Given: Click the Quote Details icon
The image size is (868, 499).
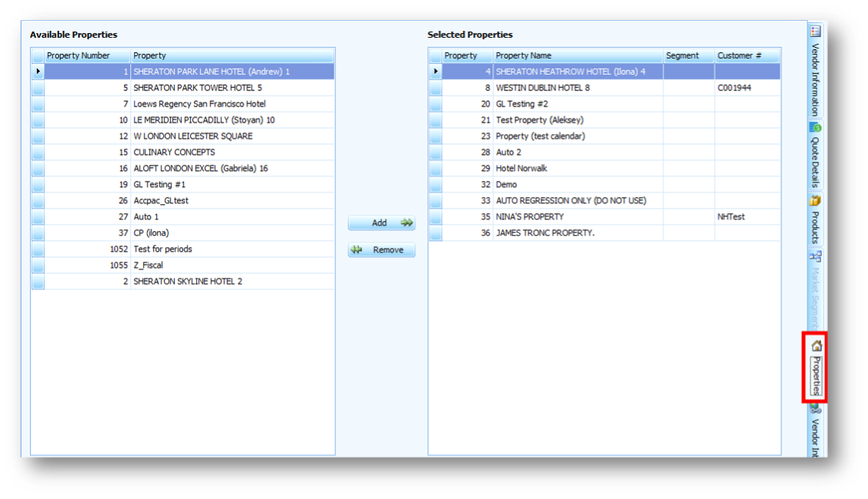Looking at the screenshot, I should 816,127.
